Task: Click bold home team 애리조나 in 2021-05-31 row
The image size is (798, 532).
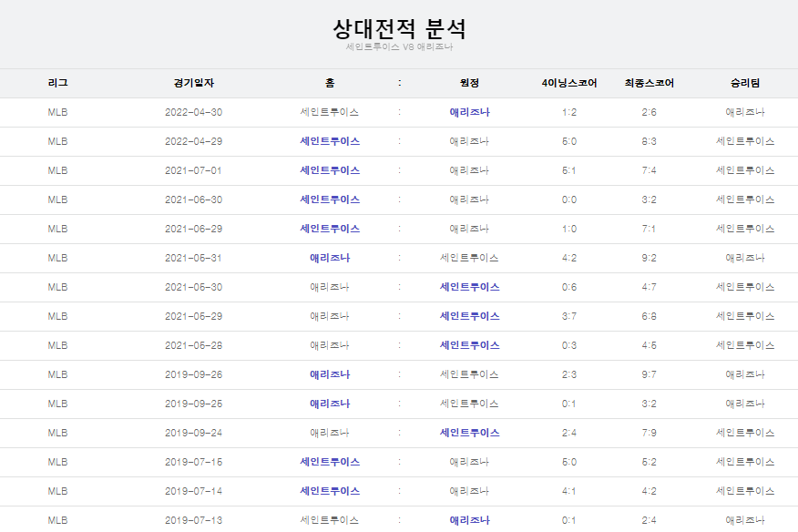Action: [330, 258]
